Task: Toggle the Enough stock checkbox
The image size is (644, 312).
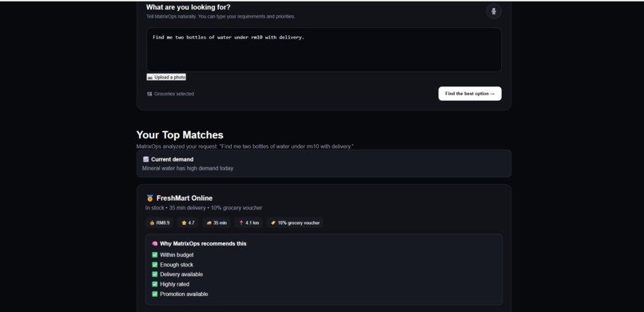Action: pos(155,265)
